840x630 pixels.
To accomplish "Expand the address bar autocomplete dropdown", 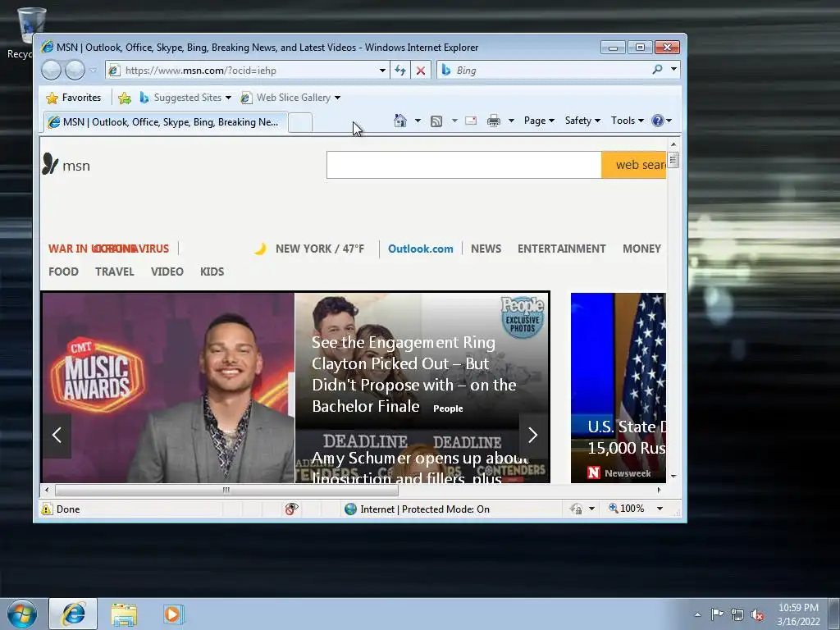I will point(382,71).
